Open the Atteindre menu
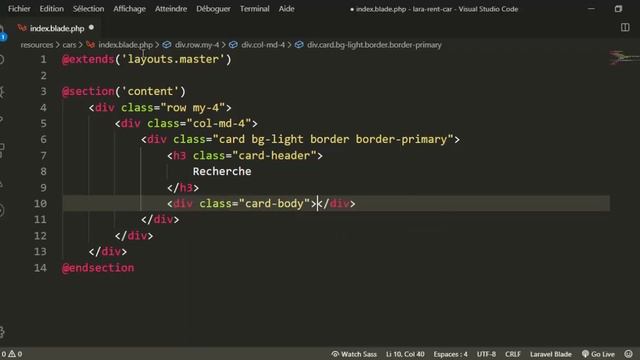640x360 pixels. point(171,9)
